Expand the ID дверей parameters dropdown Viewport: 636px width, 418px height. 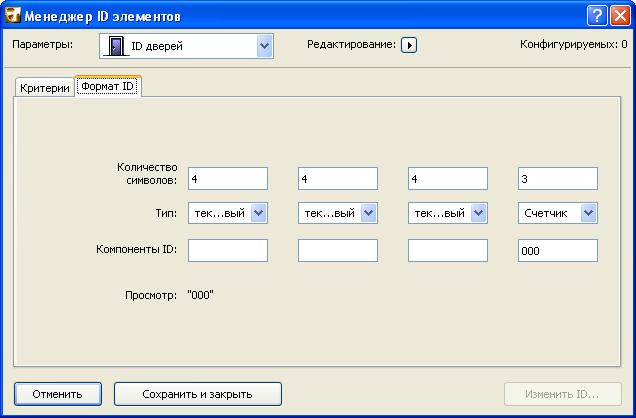264,45
